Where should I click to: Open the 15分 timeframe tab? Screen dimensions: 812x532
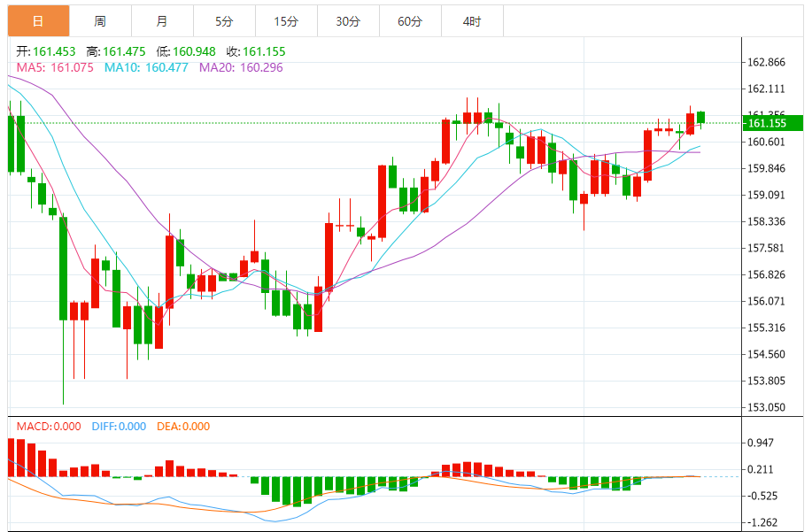tap(286, 21)
